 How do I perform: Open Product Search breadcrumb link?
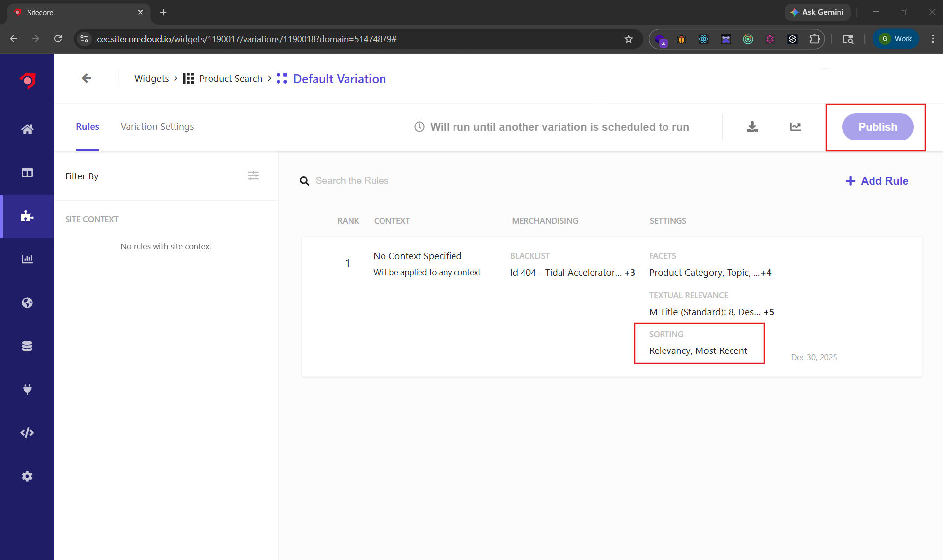pos(230,79)
